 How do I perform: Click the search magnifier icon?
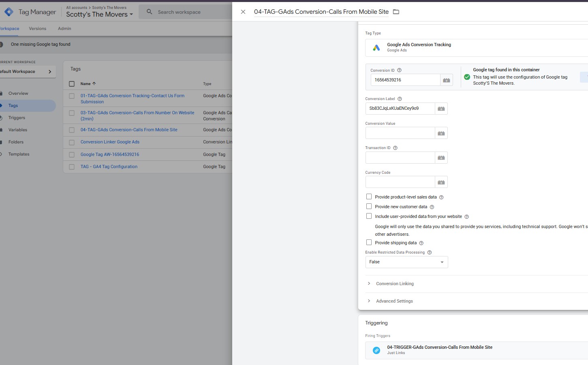click(x=150, y=12)
